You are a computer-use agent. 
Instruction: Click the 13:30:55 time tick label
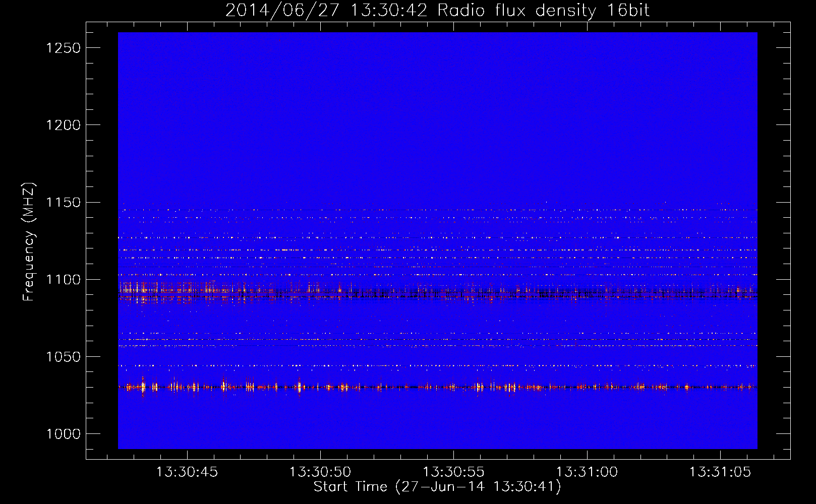(453, 472)
